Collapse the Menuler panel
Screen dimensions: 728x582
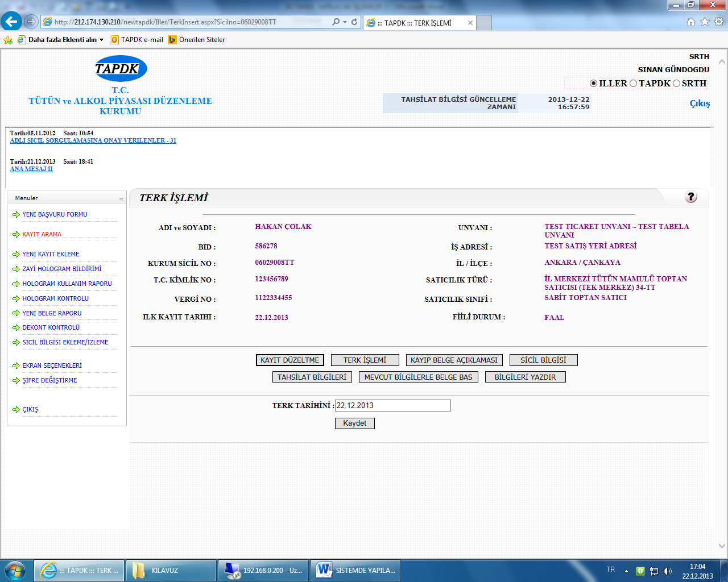[121, 198]
